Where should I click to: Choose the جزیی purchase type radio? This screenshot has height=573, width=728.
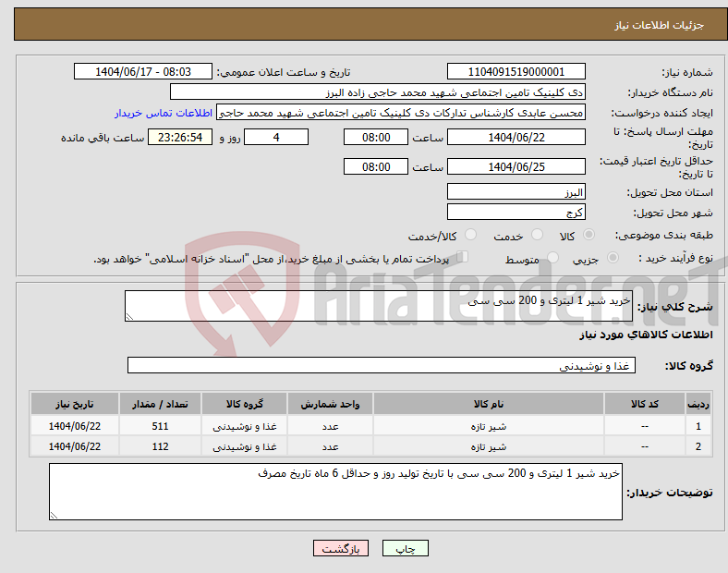click(x=614, y=259)
